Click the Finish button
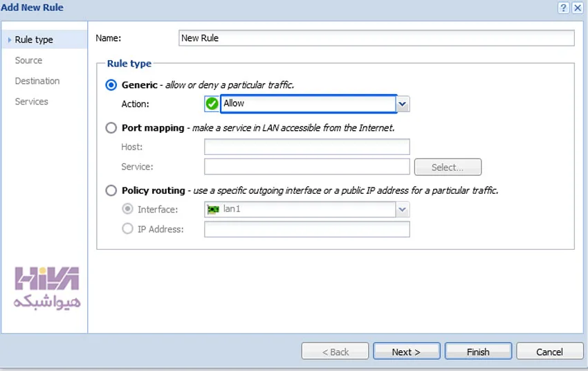Viewport: 588px width, 371px height. click(478, 352)
